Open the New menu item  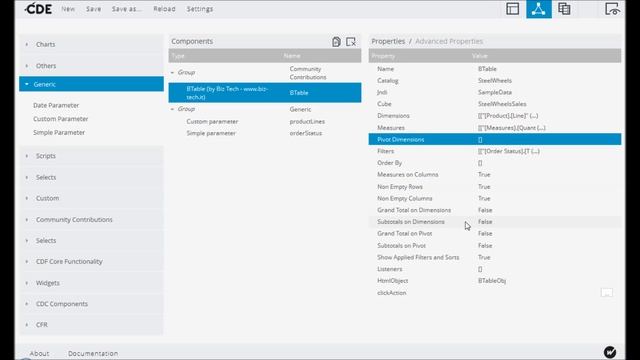point(68,9)
